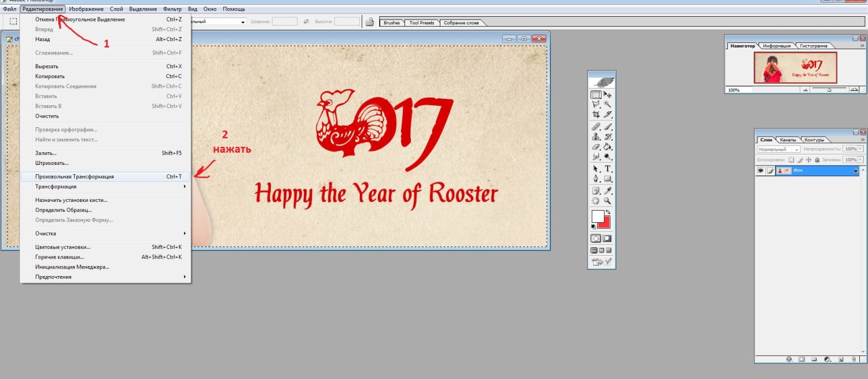Select the Type (T) tool
868x379 pixels.
[x=608, y=168]
